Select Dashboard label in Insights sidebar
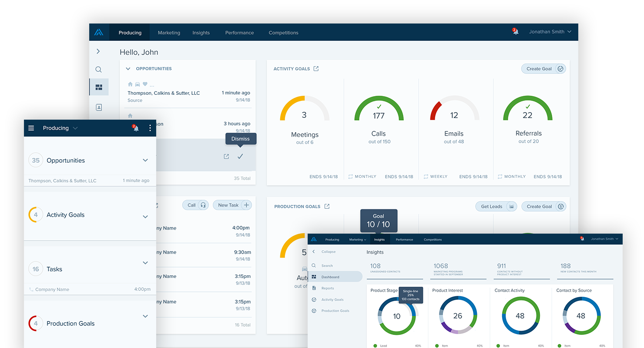This screenshot has width=644, height=348. tap(330, 277)
